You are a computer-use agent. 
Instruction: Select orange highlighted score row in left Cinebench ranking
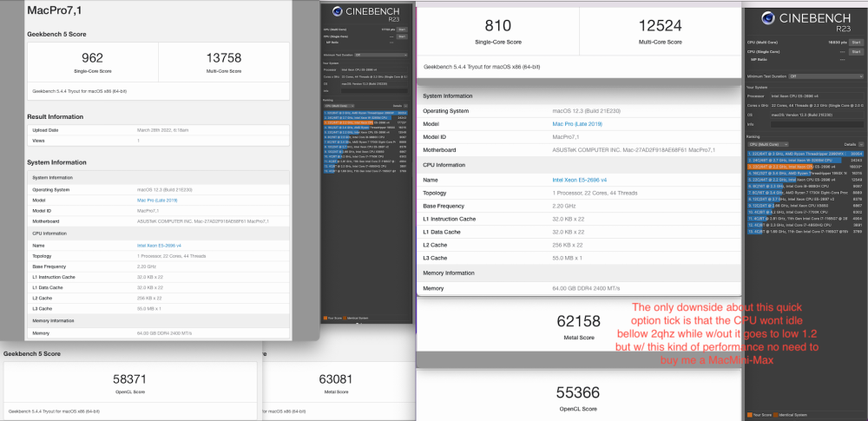click(366, 122)
